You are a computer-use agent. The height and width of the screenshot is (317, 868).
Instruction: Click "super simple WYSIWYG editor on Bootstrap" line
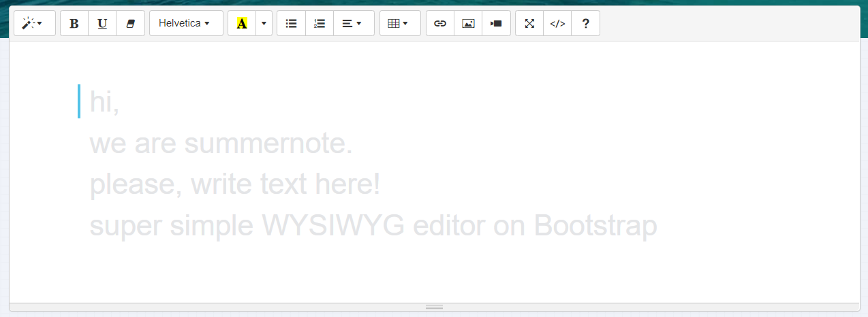coord(373,226)
